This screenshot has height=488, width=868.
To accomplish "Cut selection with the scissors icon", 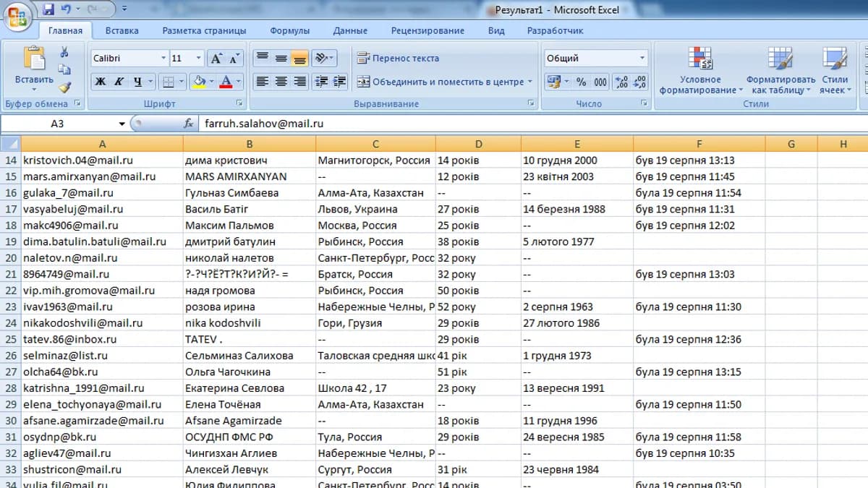I will pyautogui.click(x=64, y=52).
